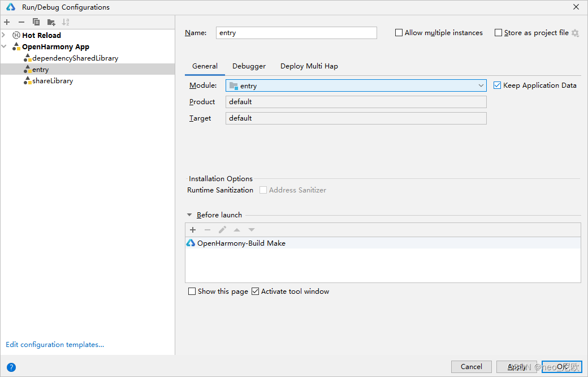
Task: Disable Activate tool window
Action: pyautogui.click(x=256, y=292)
